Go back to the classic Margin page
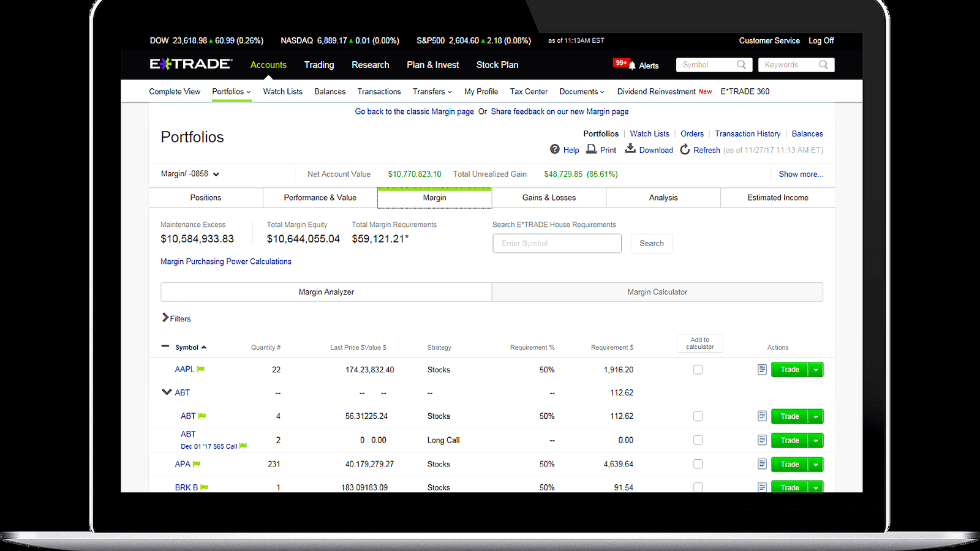 [414, 111]
